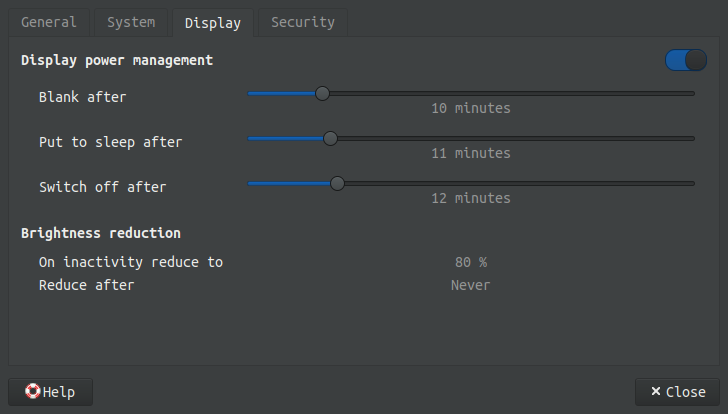Click the 12 minutes value label

(470, 198)
